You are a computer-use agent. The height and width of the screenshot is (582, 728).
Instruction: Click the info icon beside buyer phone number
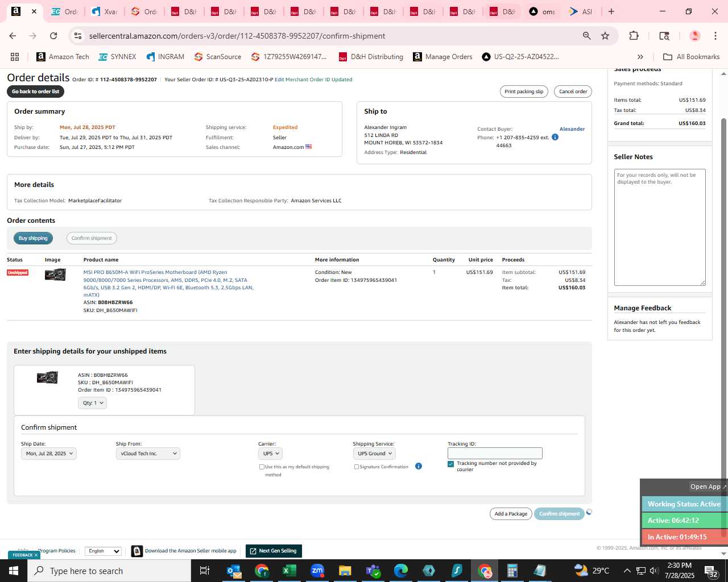(555, 137)
